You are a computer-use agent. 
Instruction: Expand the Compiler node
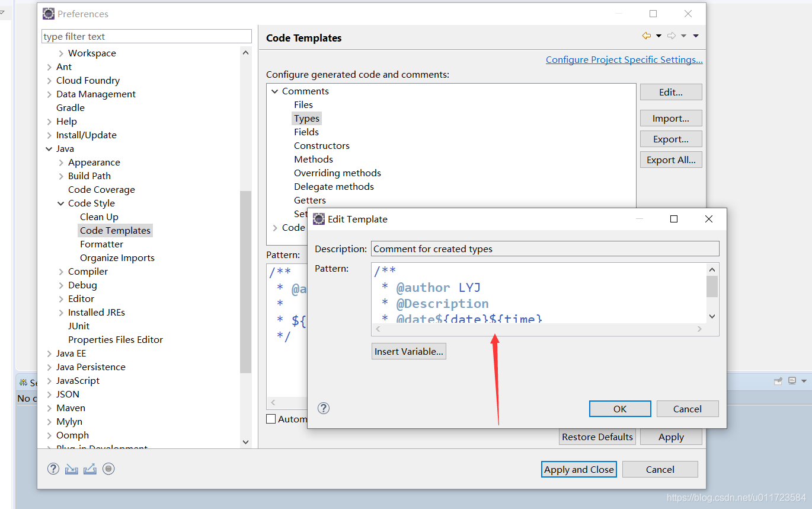(61, 272)
